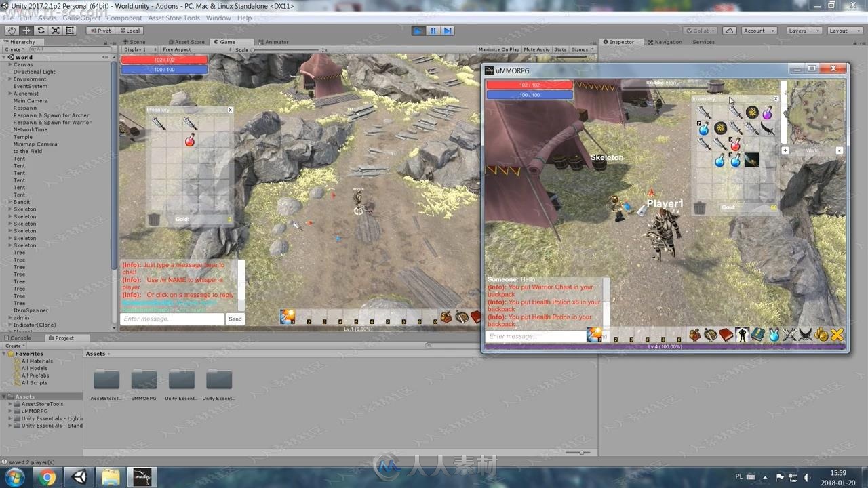
Task: Click crossed swords icon in uMMORPG shortcuts
Action: point(789,334)
